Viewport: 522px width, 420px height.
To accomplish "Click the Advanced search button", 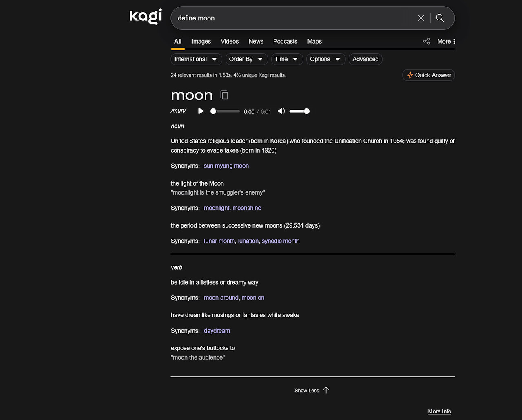I will coord(365,59).
